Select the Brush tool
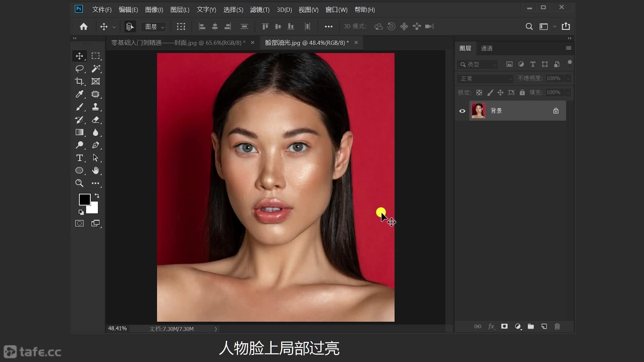The width and height of the screenshot is (644, 362). [79, 107]
